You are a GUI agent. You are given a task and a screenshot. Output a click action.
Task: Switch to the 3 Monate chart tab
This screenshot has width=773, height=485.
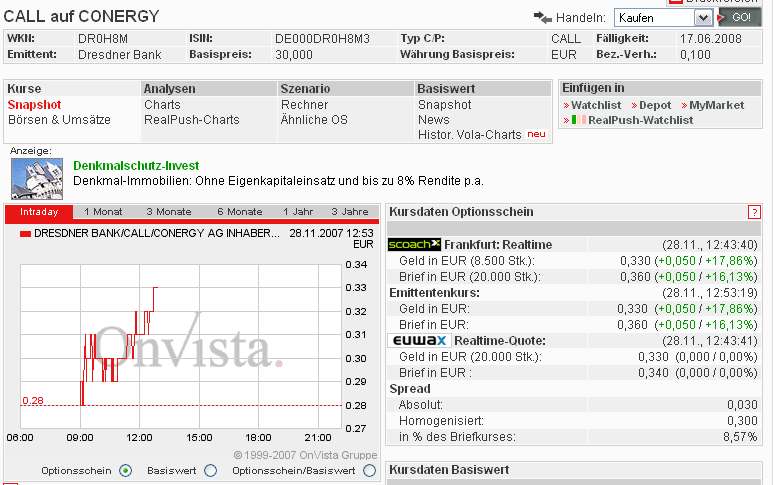[x=169, y=212]
